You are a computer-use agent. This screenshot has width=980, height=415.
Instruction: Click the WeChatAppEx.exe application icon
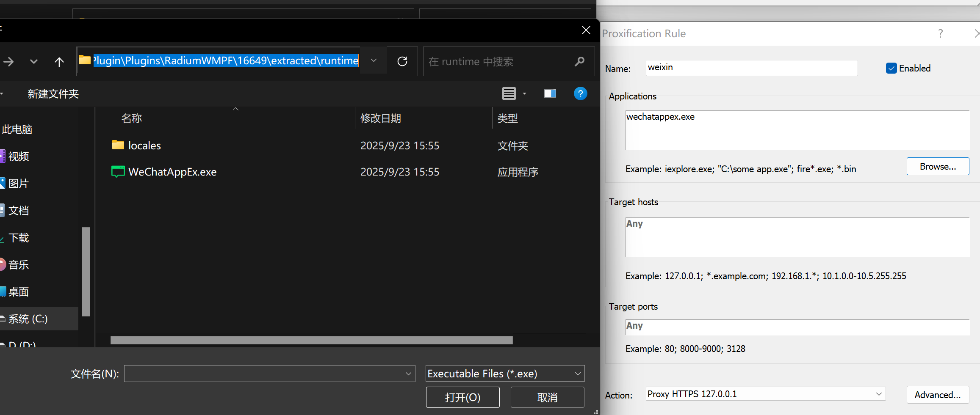118,172
